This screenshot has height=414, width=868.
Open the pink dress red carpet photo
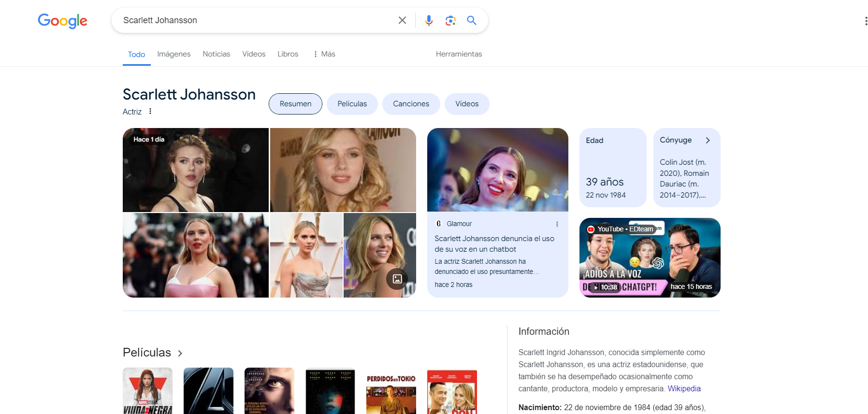tap(195, 255)
